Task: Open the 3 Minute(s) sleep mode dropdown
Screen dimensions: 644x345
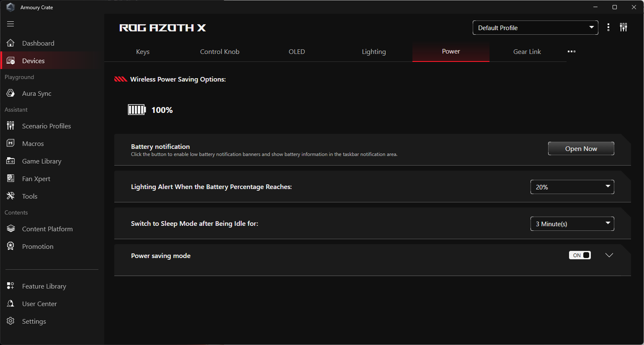Action: [572, 224]
